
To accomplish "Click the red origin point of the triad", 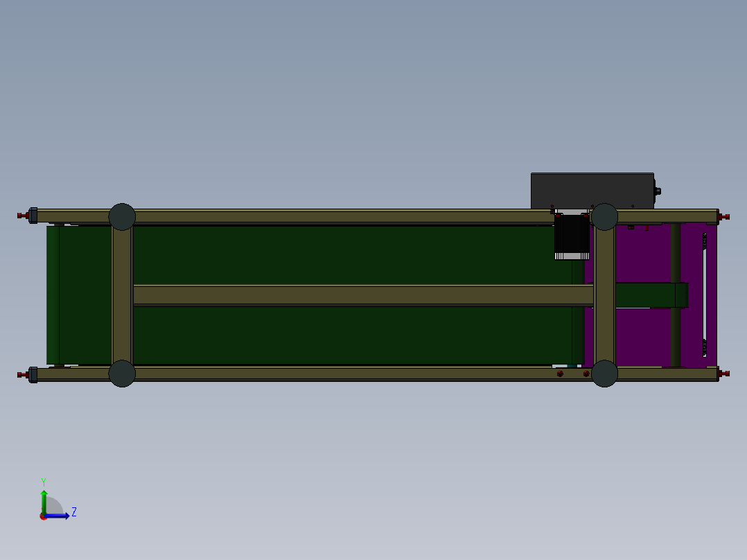I will [x=44, y=516].
